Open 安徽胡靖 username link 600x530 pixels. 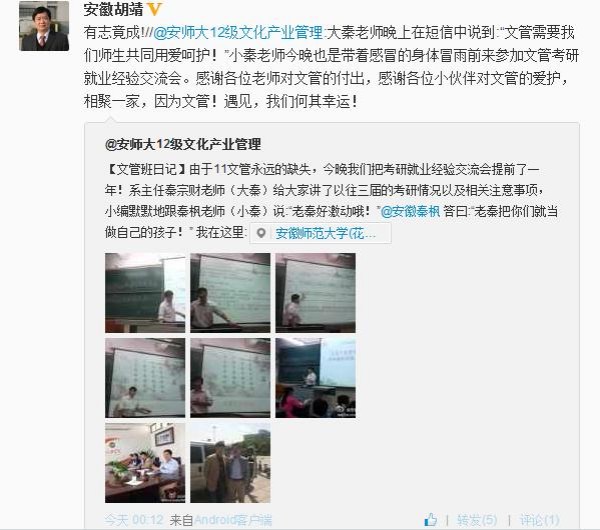[x=114, y=9]
